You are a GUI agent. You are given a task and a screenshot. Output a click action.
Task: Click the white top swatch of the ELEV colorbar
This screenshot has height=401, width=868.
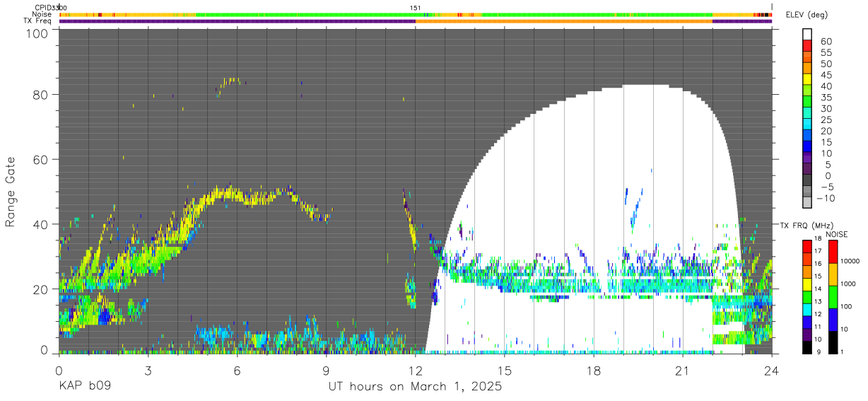[x=807, y=35]
